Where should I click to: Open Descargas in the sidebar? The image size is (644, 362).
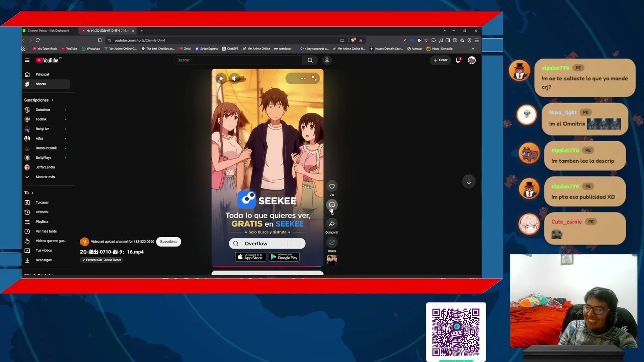[x=46, y=260]
